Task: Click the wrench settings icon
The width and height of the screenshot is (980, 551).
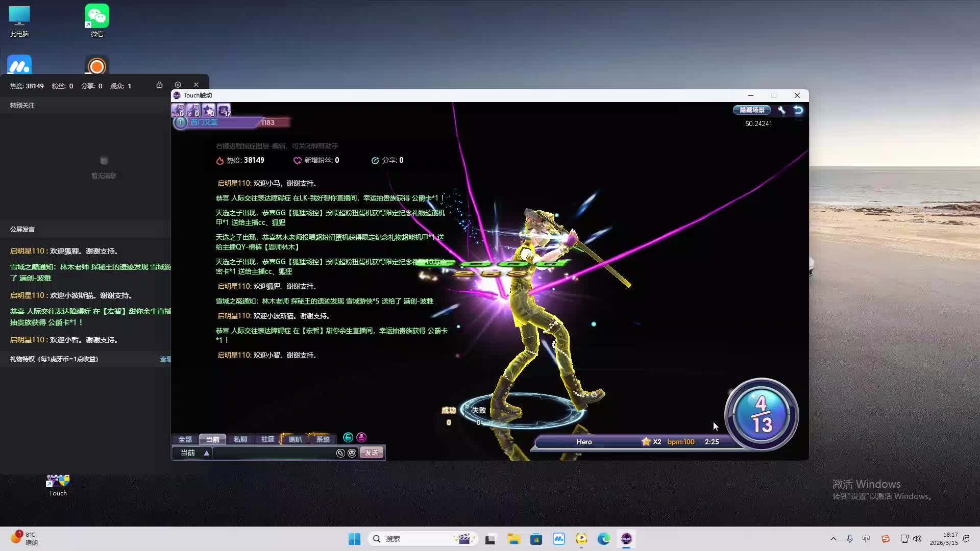Action: pos(781,110)
